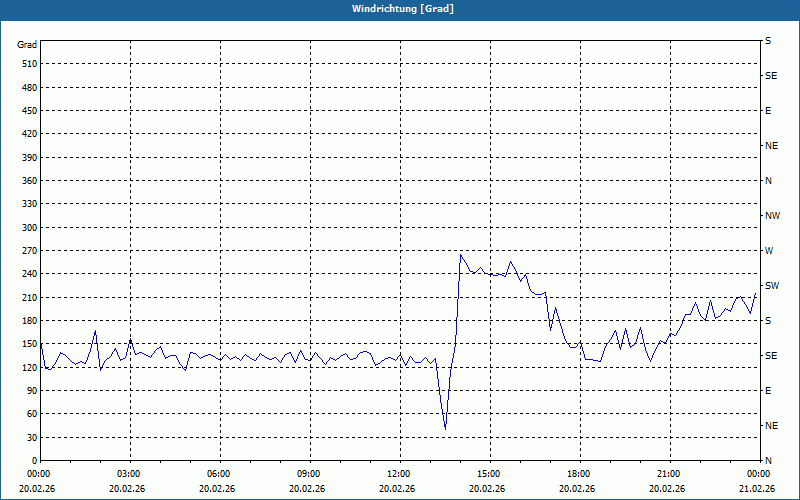This screenshot has width=800, height=500.
Task: Click the 21:00 time label
Action: [670, 474]
